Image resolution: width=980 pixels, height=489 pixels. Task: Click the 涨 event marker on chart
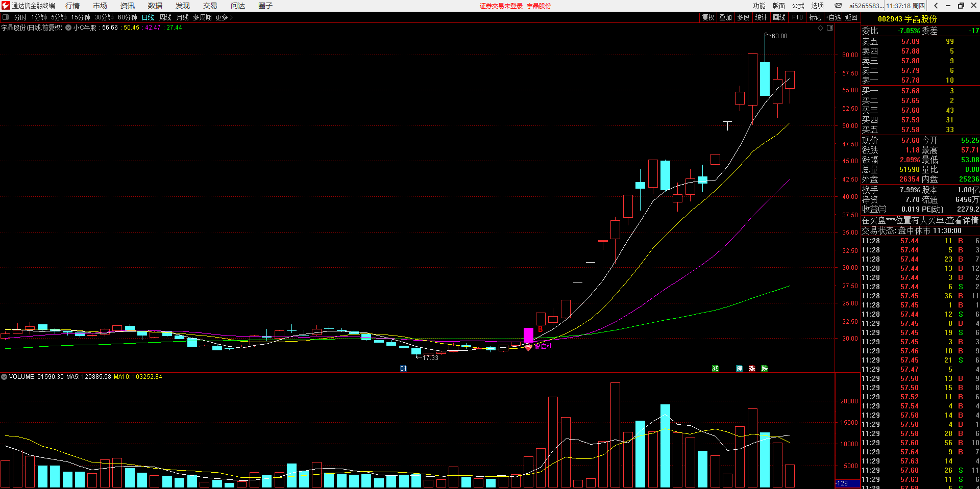tap(752, 369)
